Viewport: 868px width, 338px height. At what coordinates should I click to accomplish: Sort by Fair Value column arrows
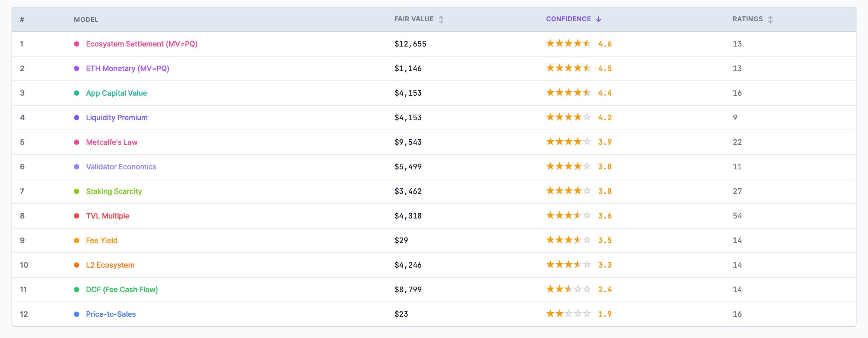pyautogui.click(x=441, y=19)
